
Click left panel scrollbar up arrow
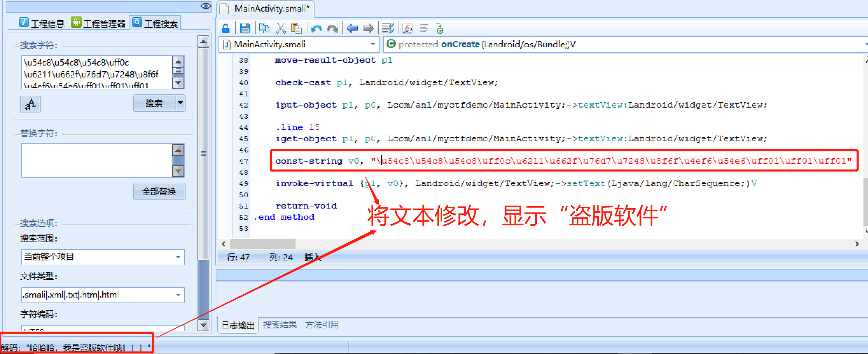click(203, 42)
